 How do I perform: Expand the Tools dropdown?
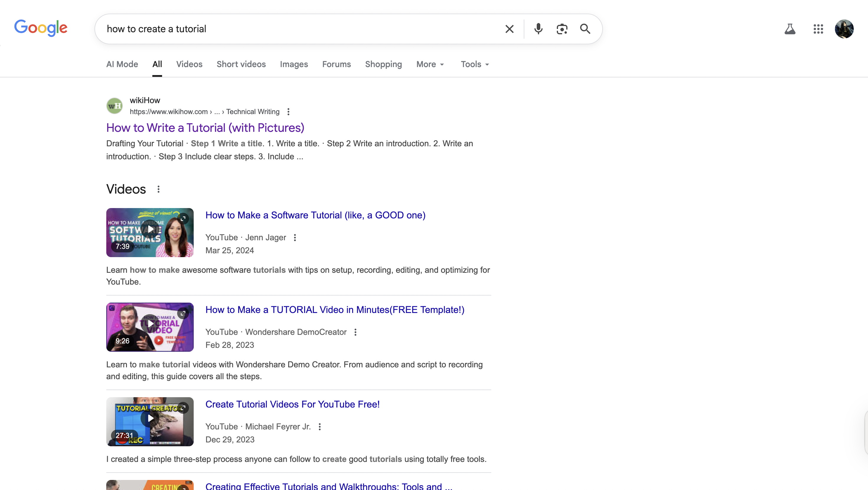474,64
